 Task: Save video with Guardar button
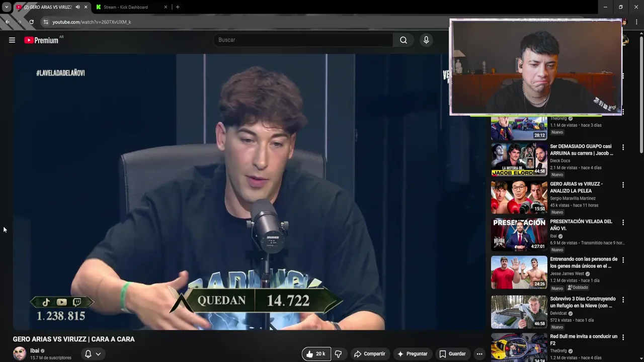coord(452,354)
